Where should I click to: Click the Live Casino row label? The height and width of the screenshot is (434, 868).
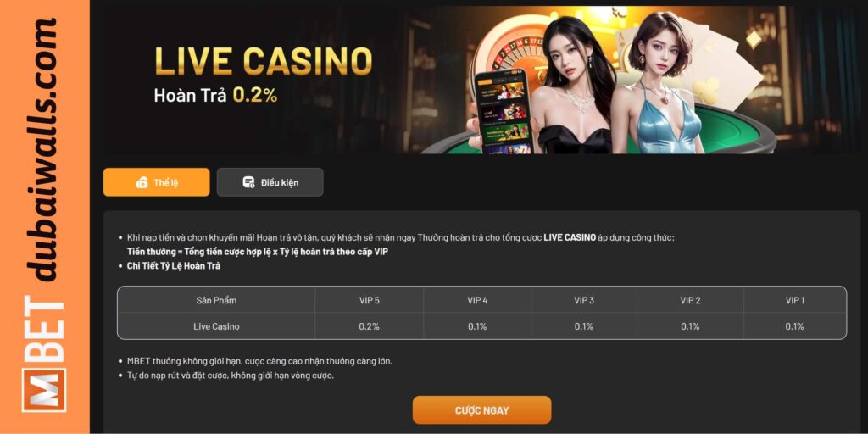[216, 326]
